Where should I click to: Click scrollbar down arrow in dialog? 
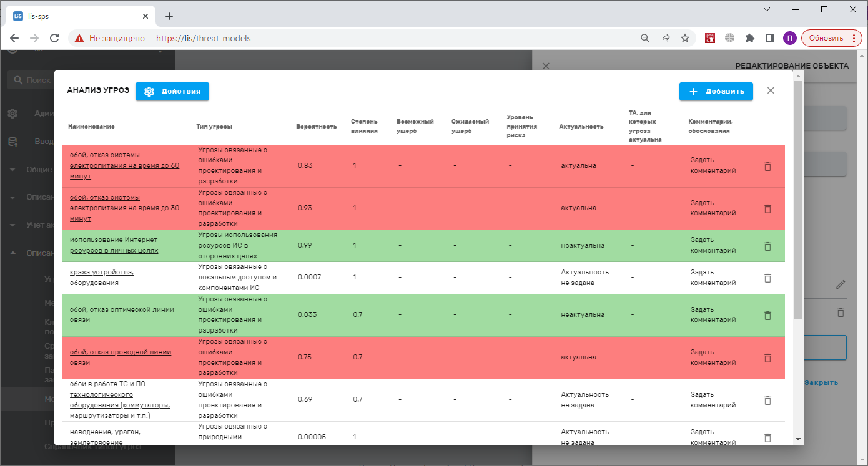tap(798, 439)
